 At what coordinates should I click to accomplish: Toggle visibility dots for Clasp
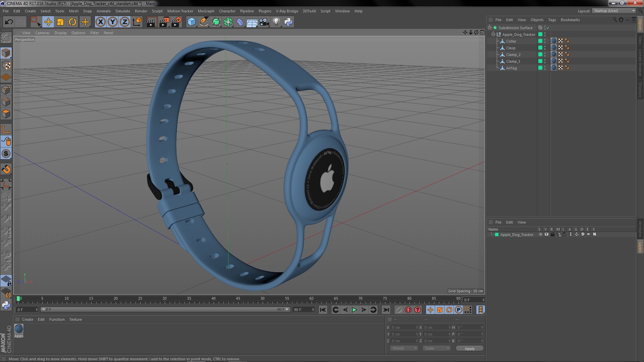tap(545, 48)
